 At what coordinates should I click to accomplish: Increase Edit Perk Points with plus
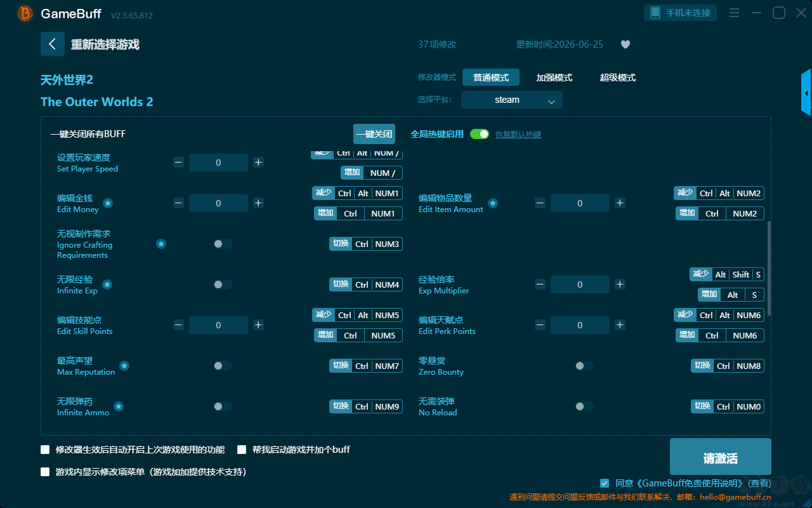(620, 325)
